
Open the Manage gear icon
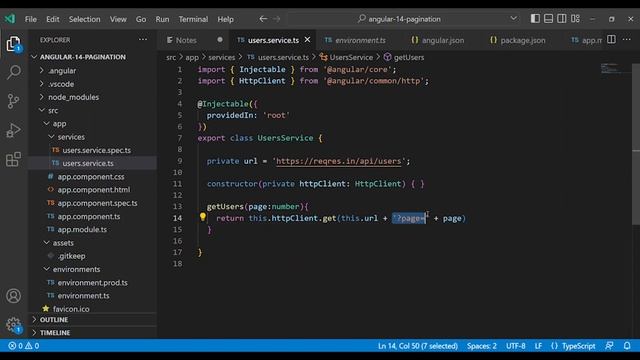coord(13,325)
